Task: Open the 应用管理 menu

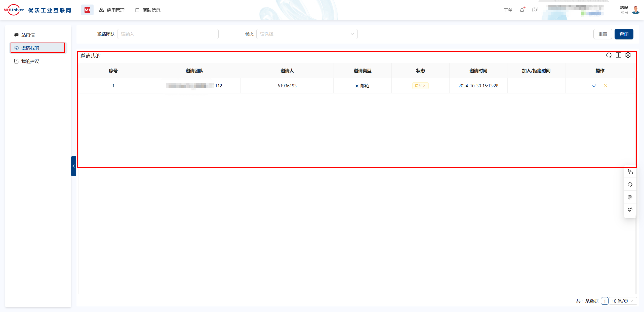Action: 112,10
